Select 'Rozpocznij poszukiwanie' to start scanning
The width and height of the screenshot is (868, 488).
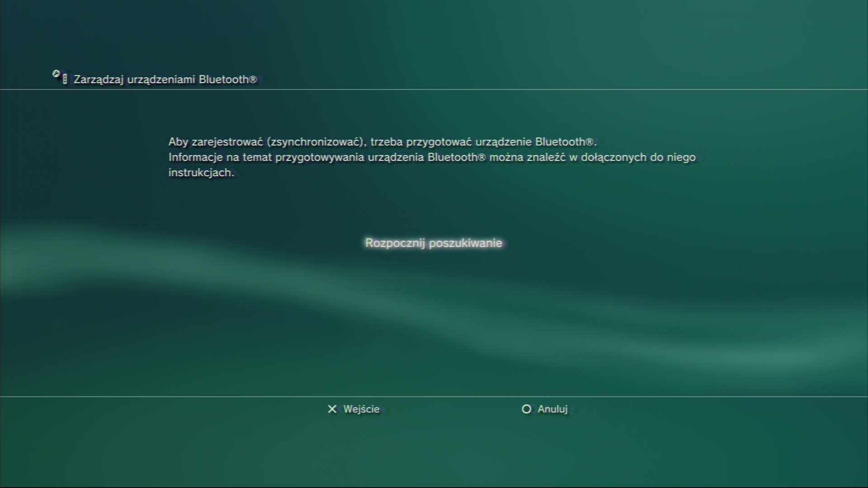[x=434, y=243]
